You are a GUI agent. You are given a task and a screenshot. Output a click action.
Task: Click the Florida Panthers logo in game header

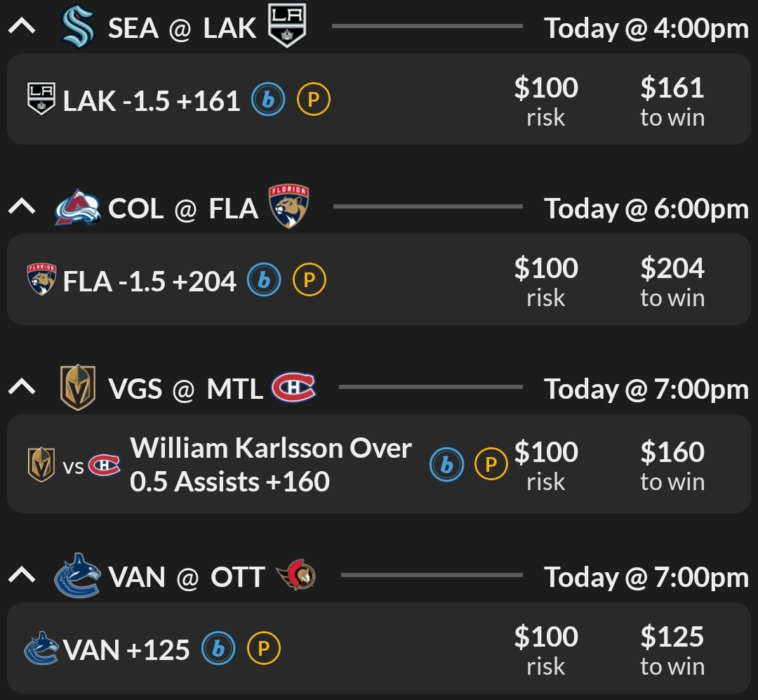[288, 206]
